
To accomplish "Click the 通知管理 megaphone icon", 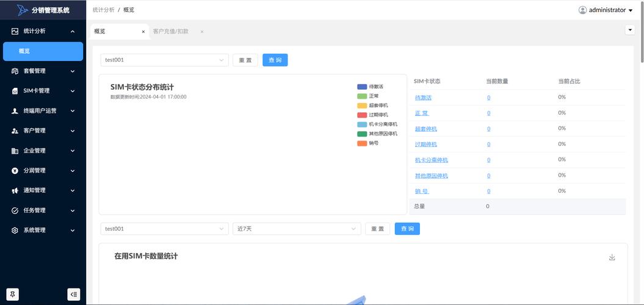I will coord(15,190).
